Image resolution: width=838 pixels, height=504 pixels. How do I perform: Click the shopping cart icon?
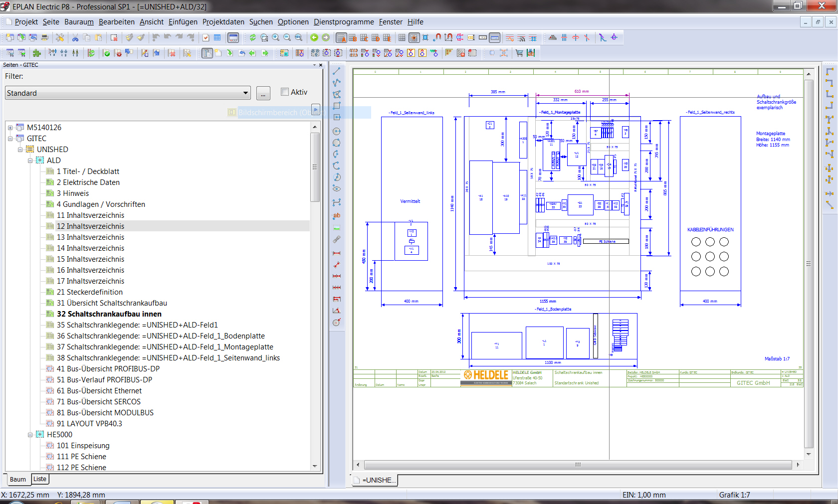click(x=519, y=53)
